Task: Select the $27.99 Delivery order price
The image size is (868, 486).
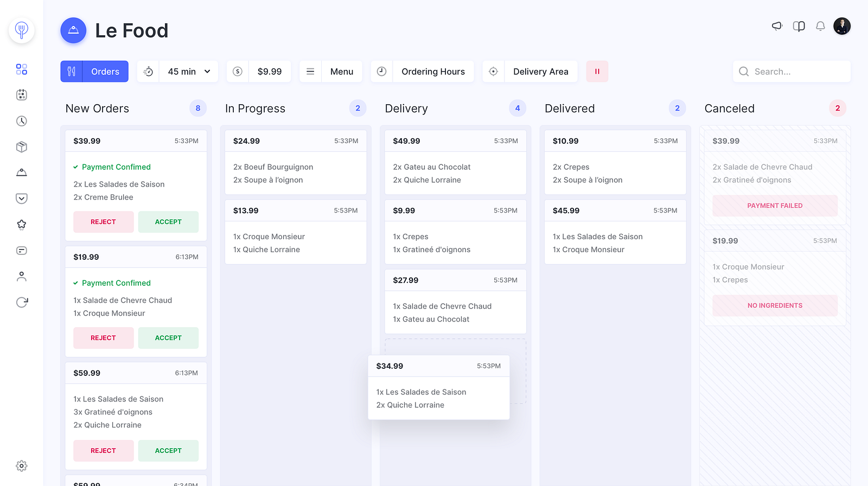Action: (406, 280)
